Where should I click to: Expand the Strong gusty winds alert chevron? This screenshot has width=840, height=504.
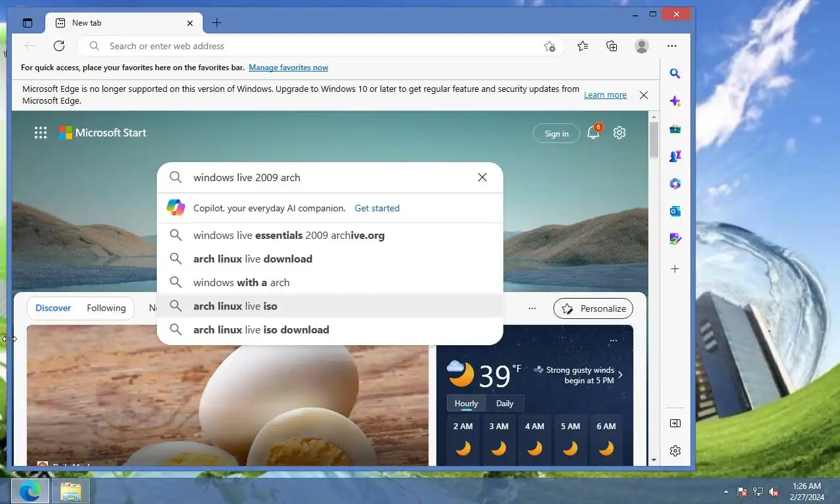click(620, 375)
